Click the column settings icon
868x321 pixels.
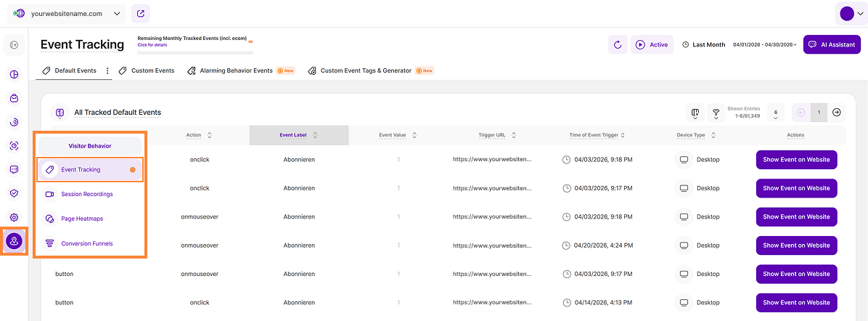tap(695, 113)
